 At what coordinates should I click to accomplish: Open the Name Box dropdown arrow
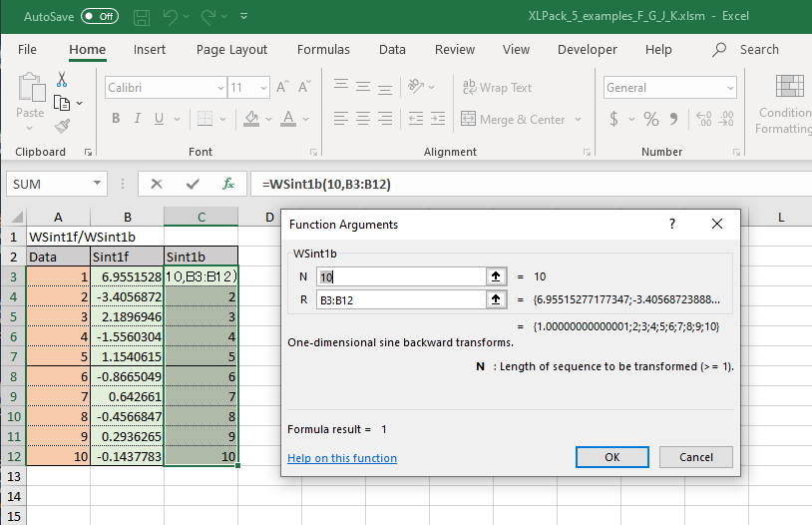(97, 184)
